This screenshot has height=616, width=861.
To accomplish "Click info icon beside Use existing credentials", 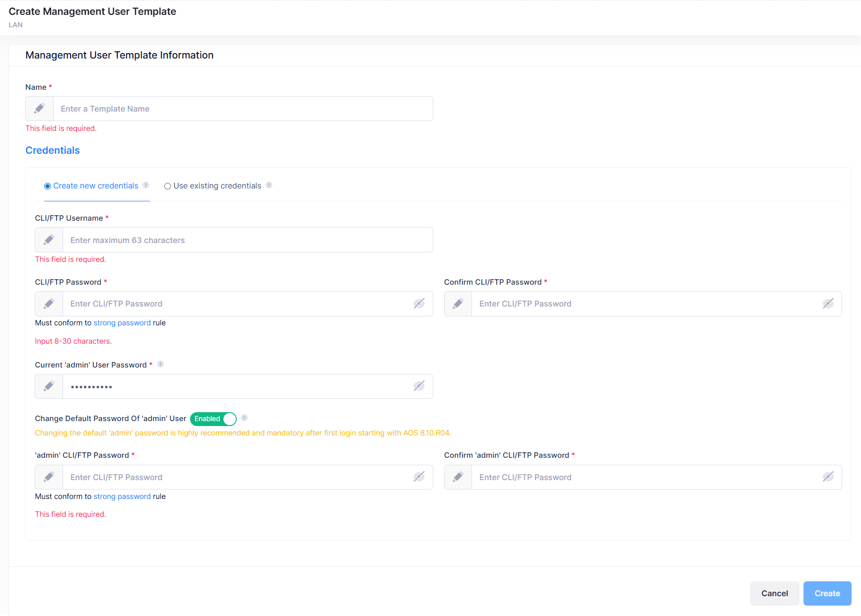I will click(x=269, y=185).
